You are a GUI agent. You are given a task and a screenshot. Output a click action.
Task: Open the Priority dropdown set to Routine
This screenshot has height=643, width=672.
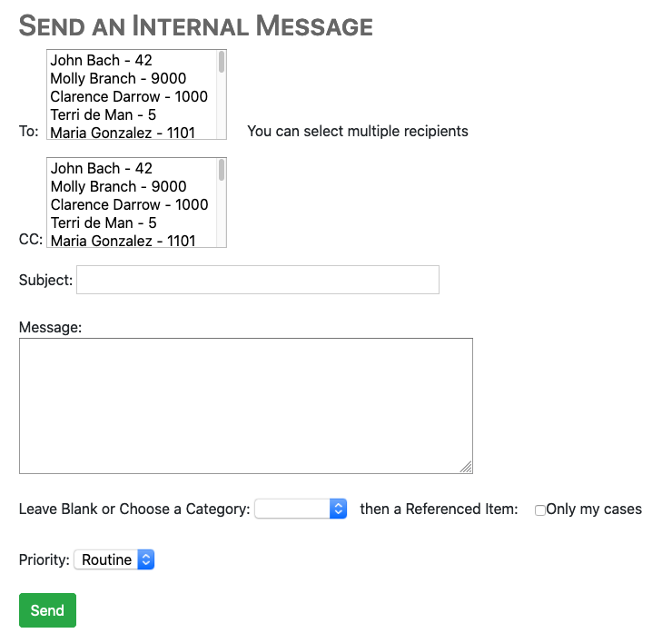[x=114, y=560]
